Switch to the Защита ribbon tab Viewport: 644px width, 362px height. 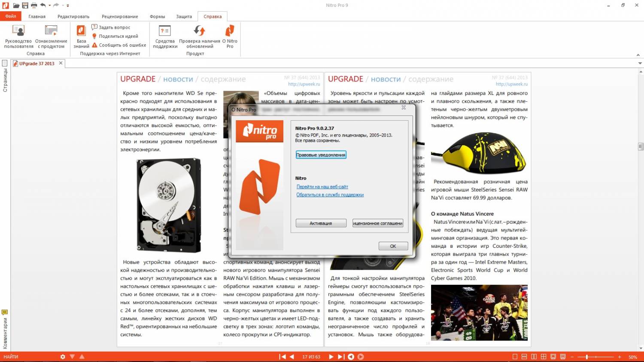point(184,16)
